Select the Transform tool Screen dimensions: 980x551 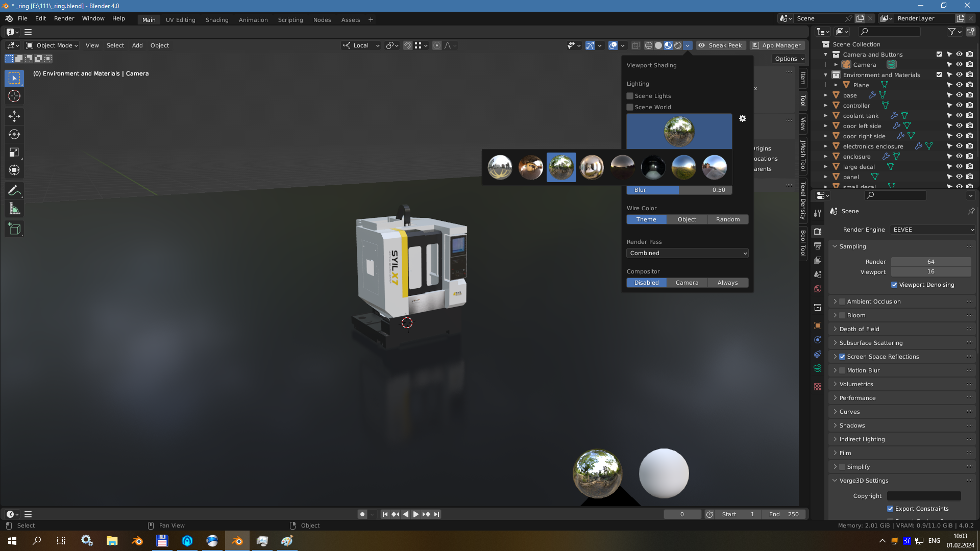coord(14,170)
